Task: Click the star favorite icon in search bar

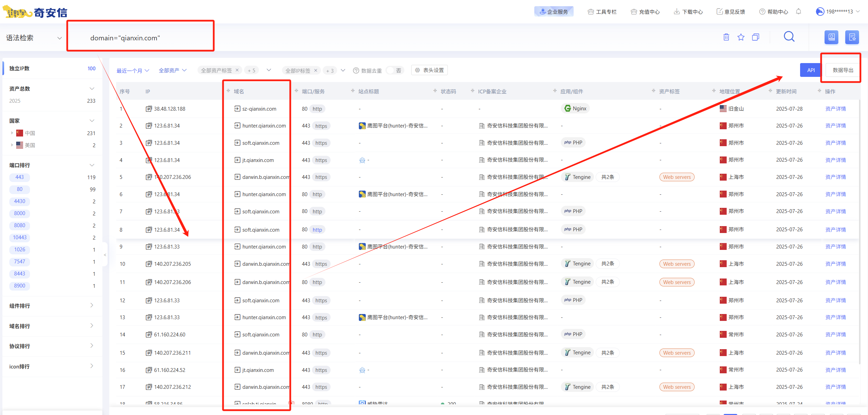Action: [741, 37]
